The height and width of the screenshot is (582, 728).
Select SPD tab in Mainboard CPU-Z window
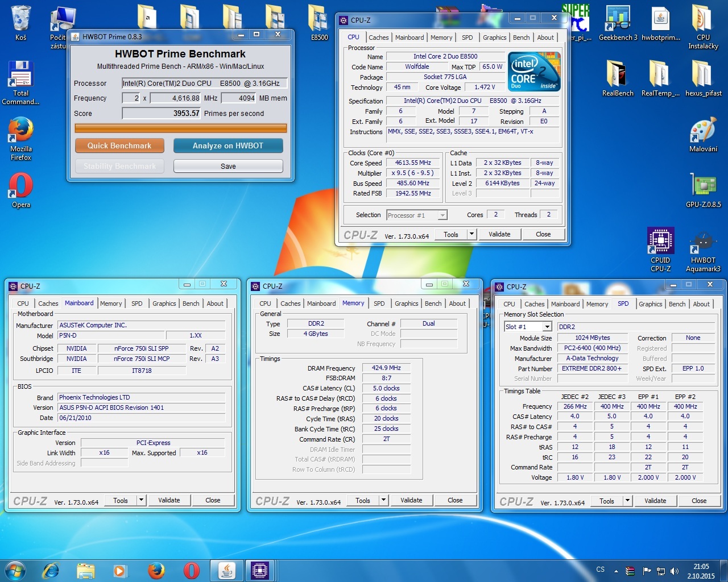tap(137, 304)
